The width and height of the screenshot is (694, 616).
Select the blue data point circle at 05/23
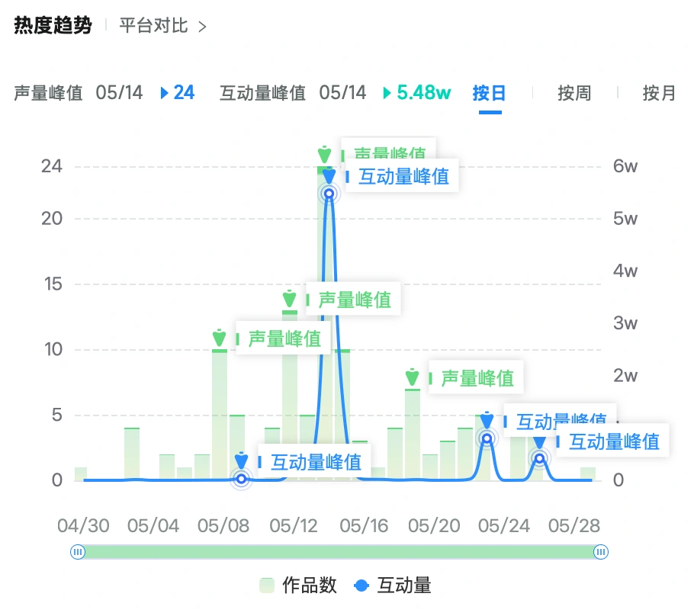click(x=487, y=438)
